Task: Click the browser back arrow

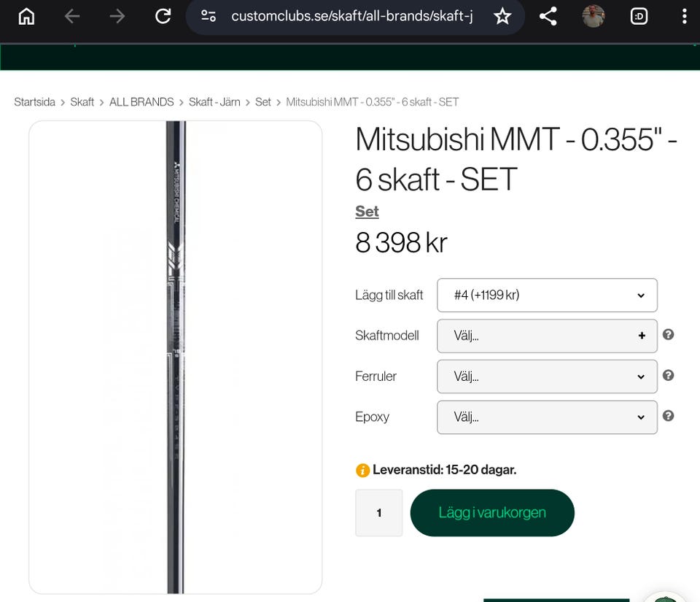Action: [72, 17]
